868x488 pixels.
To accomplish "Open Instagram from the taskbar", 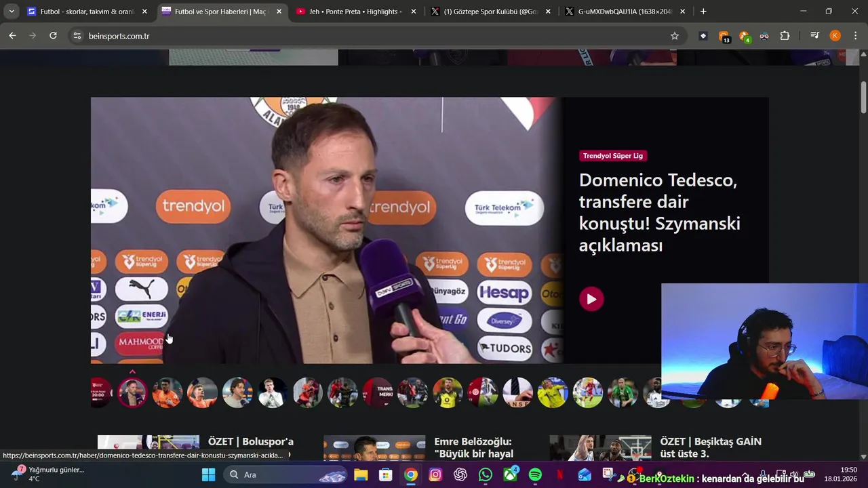I will click(435, 474).
